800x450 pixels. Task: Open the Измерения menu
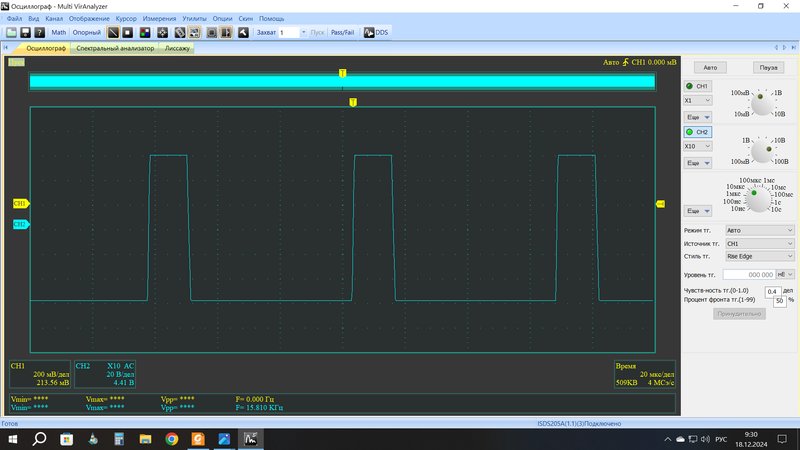tap(159, 18)
